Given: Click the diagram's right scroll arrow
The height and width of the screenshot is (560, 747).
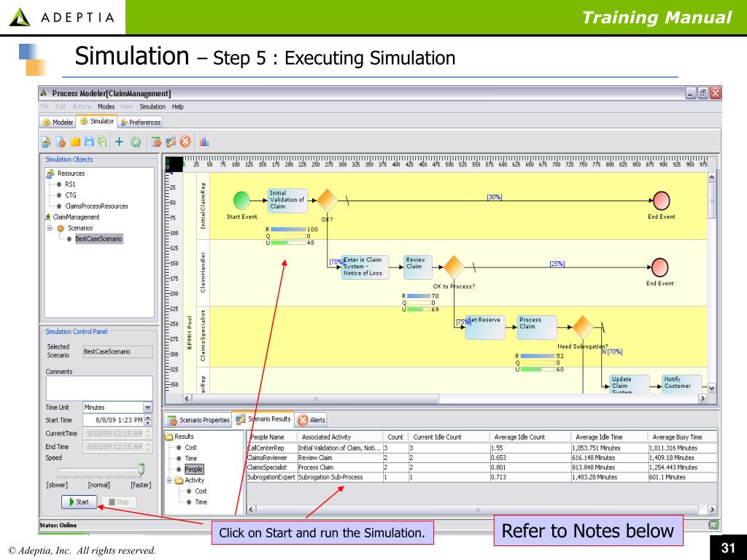Looking at the screenshot, I should point(703,399).
